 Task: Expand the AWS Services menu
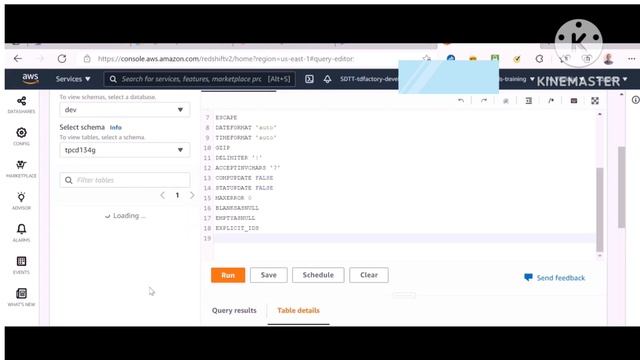(x=73, y=79)
